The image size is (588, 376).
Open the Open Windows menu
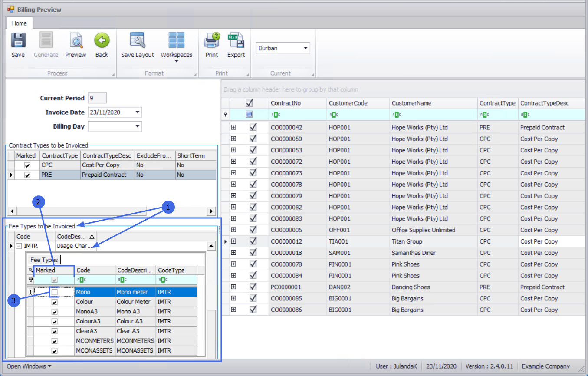click(29, 366)
